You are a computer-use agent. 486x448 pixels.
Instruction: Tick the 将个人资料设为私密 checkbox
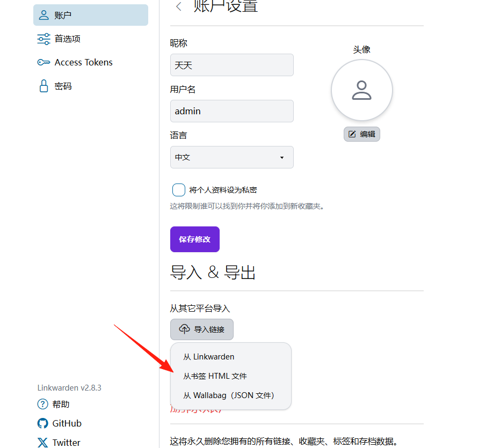[179, 190]
